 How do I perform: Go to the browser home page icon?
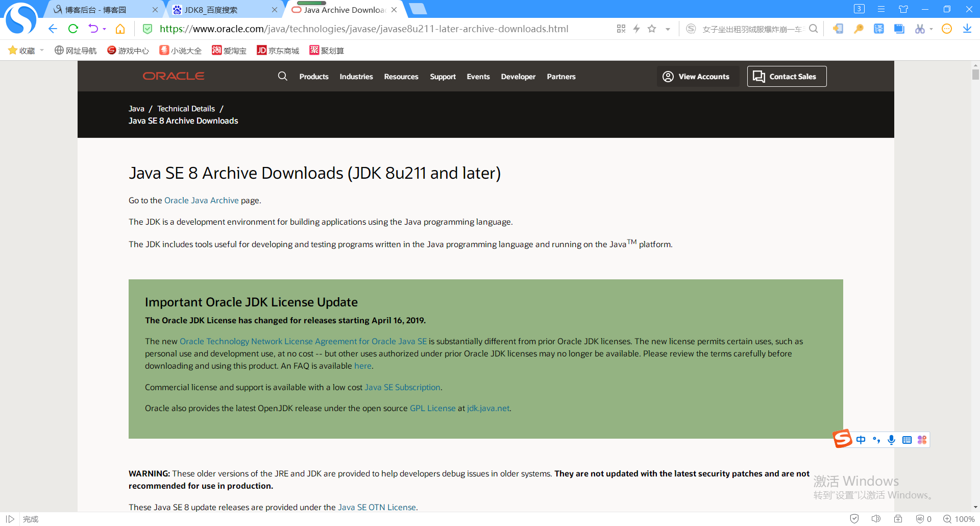(x=120, y=29)
